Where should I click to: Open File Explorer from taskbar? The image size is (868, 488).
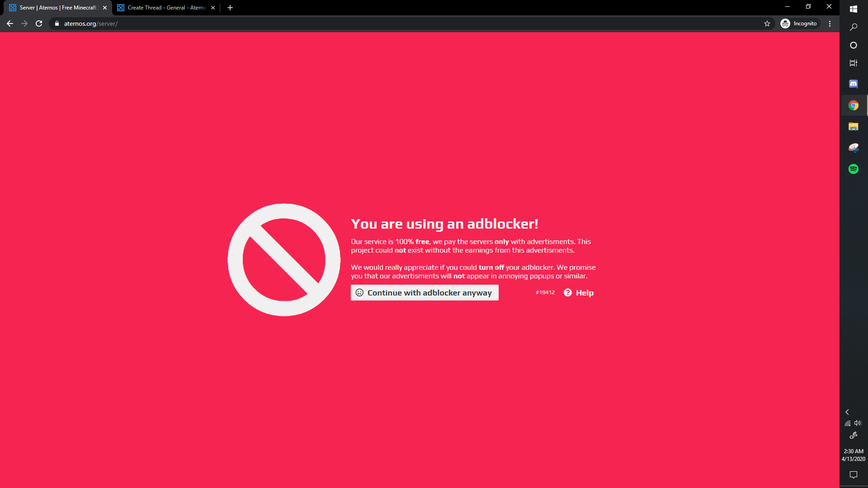854,127
